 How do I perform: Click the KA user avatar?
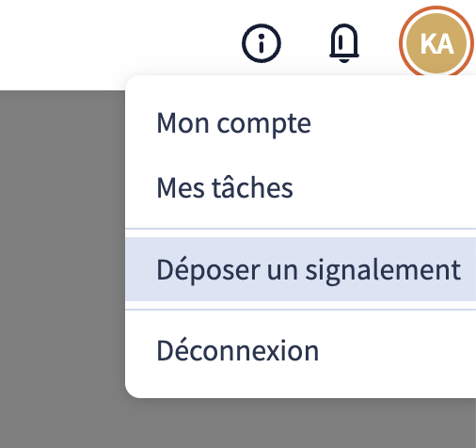(436, 43)
